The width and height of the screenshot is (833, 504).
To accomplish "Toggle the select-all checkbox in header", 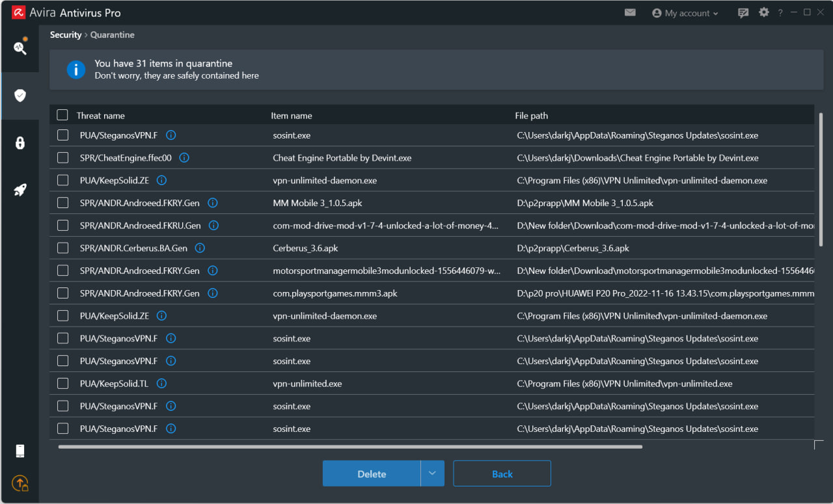I will (62, 115).
